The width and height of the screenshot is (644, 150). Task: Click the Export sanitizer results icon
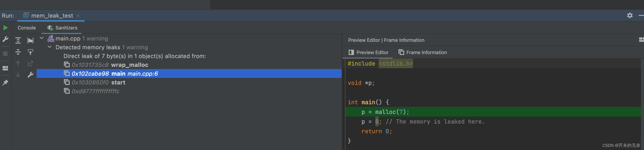tap(30, 52)
